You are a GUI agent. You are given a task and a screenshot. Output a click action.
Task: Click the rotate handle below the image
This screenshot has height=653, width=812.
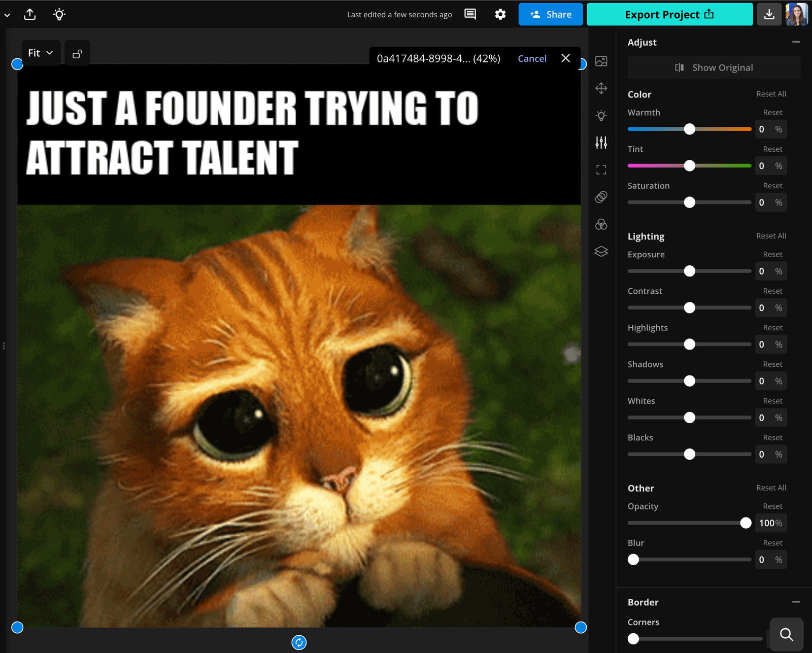coord(299,642)
